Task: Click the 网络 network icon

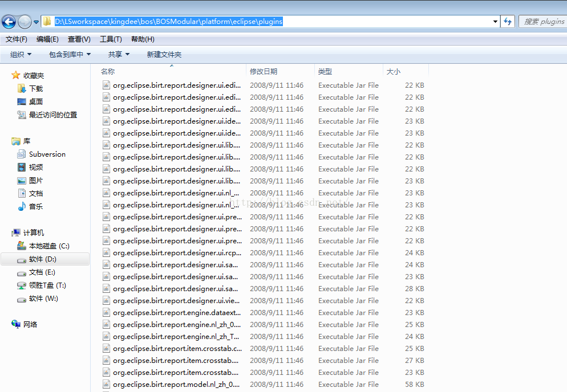Action: pyautogui.click(x=16, y=324)
